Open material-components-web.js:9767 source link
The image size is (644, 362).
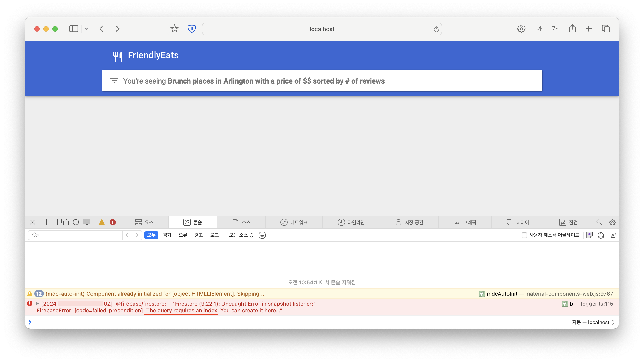coord(569,293)
